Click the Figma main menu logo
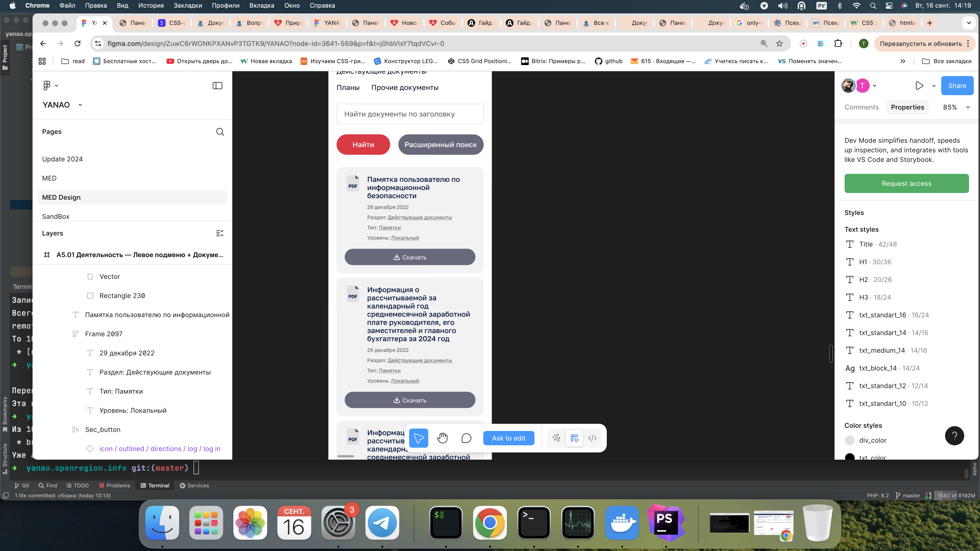980x551 pixels. click(47, 86)
